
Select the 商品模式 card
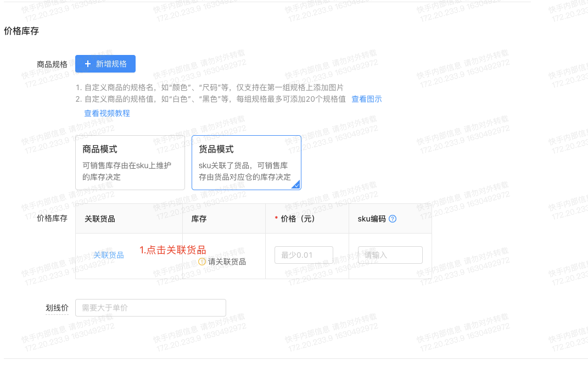[130, 163]
